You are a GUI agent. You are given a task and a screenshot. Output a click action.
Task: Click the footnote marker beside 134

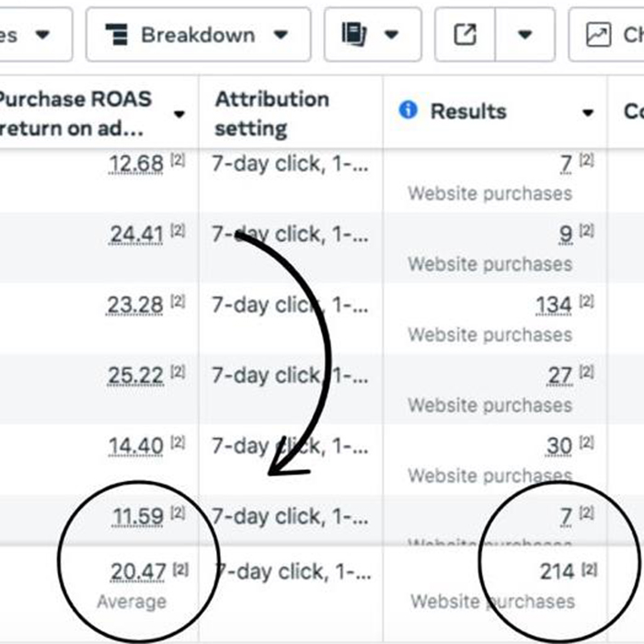coord(587,302)
